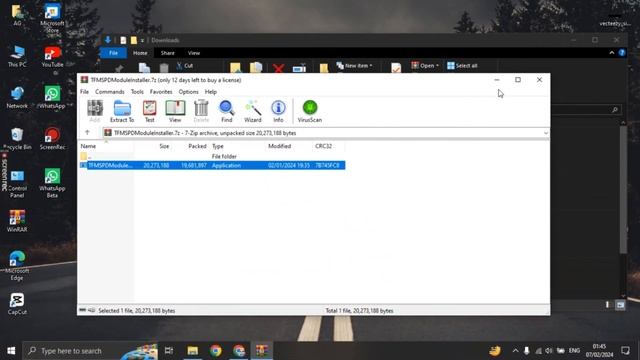The height and width of the screenshot is (360, 640).
Task: Open the notification center icon
Action: (625, 351)
